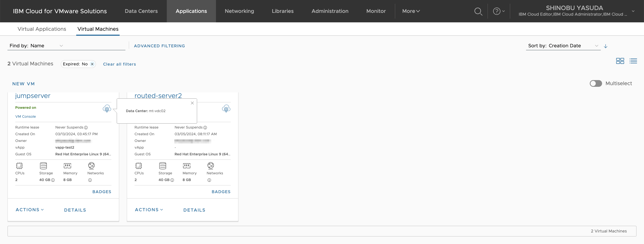Click routed-server2 data center location icon
The image size is (644, 244).
coord(226,109)
